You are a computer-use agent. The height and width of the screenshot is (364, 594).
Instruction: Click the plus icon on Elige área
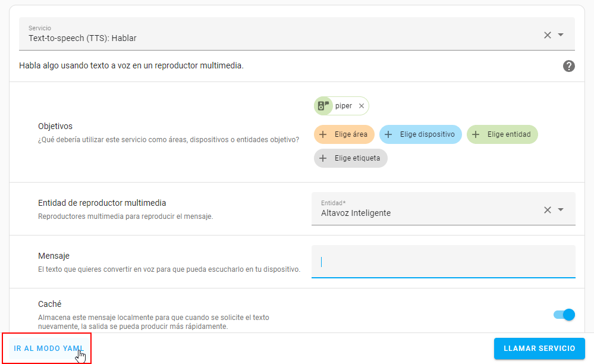coord(323,134)
